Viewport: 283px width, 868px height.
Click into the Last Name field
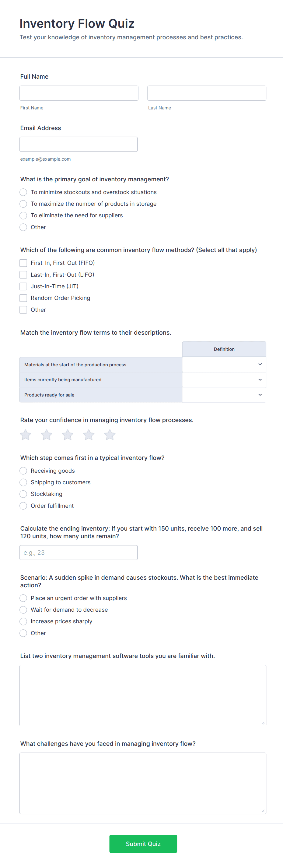207,93
